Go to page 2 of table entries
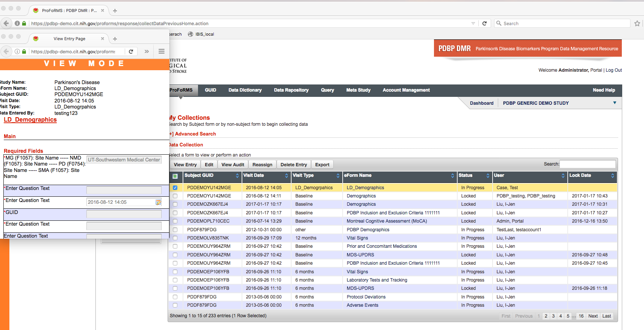This screenshot has width=644, height=330. 546,316
